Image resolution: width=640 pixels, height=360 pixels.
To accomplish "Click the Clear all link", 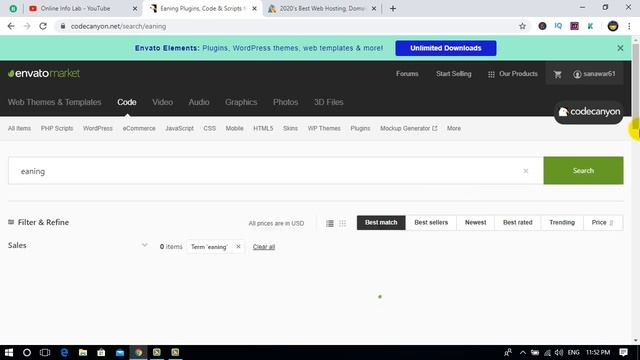I will (x=264, y=247).
